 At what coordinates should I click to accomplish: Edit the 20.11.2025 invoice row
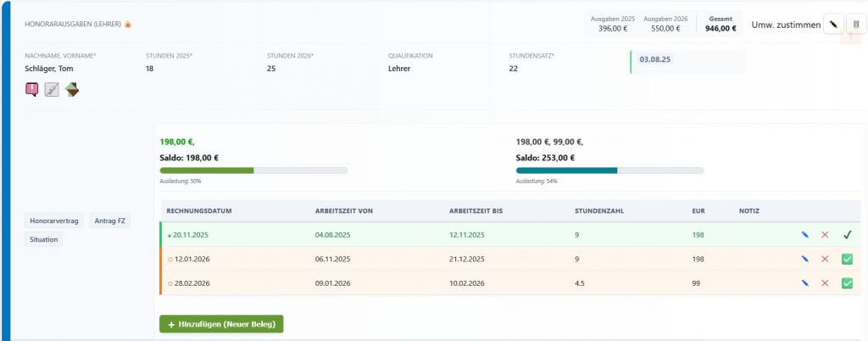804,235
